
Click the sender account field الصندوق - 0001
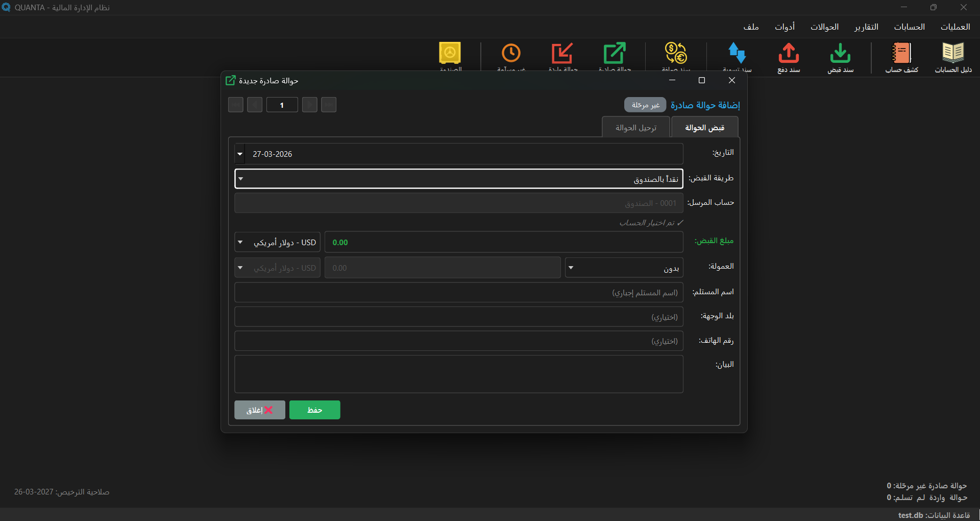pos(458,203)
